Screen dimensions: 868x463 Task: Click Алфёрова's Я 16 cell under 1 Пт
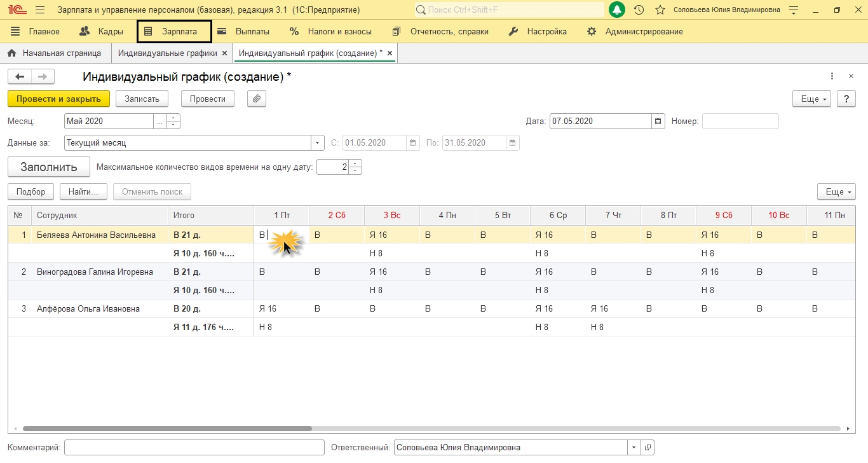[x=281, y=309]
